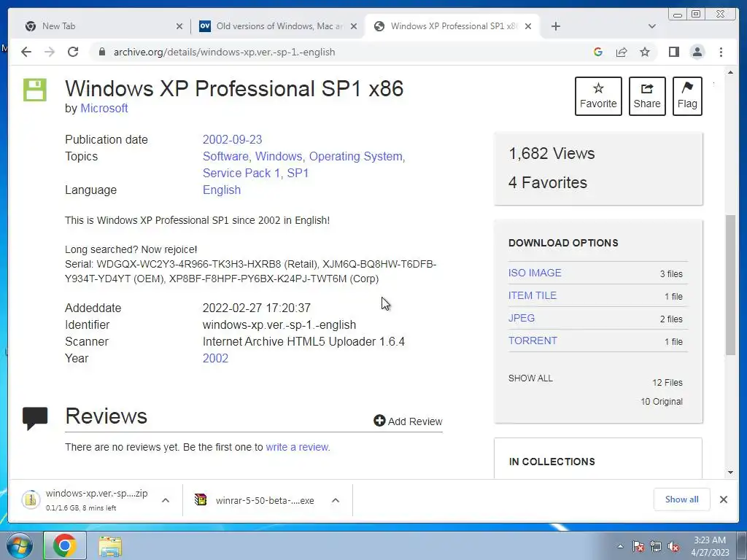Expand options for the winrar exe download
Screen dimensions: 747x560
(x=336, y=500)
